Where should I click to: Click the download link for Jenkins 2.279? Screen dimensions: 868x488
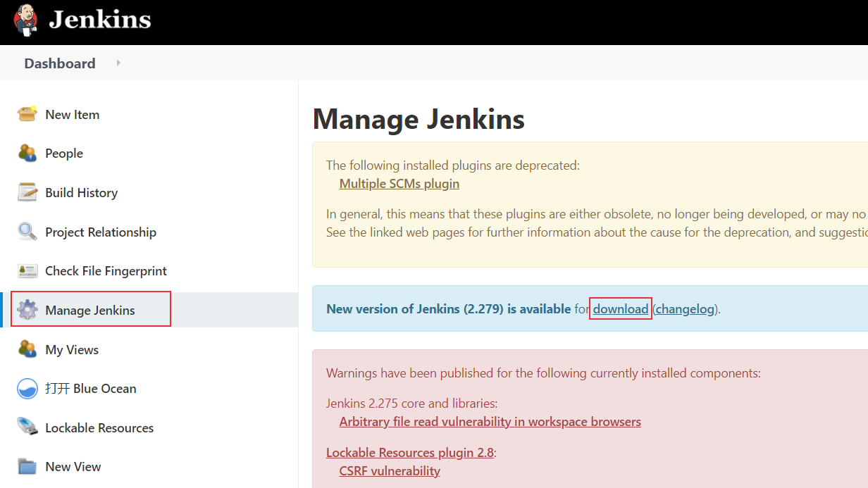click(x=621, y=308)
